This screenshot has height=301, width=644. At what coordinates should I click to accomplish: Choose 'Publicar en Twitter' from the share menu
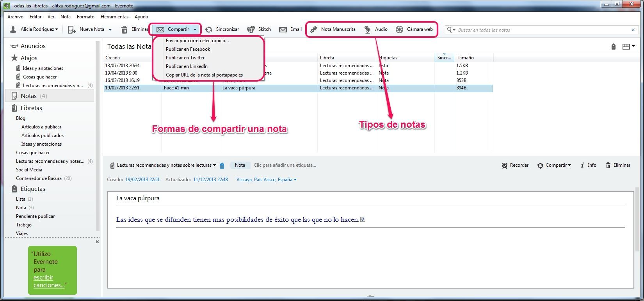click(x=208, y=58)
